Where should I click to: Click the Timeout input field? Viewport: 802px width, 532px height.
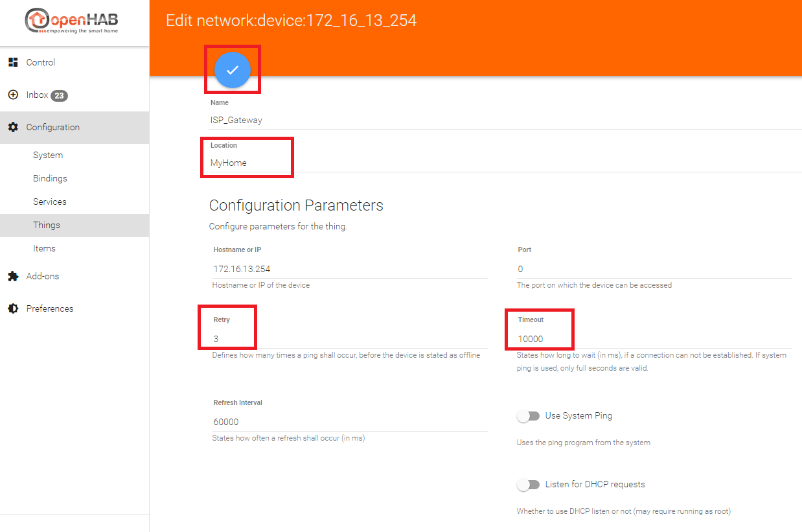pos(654,338)
